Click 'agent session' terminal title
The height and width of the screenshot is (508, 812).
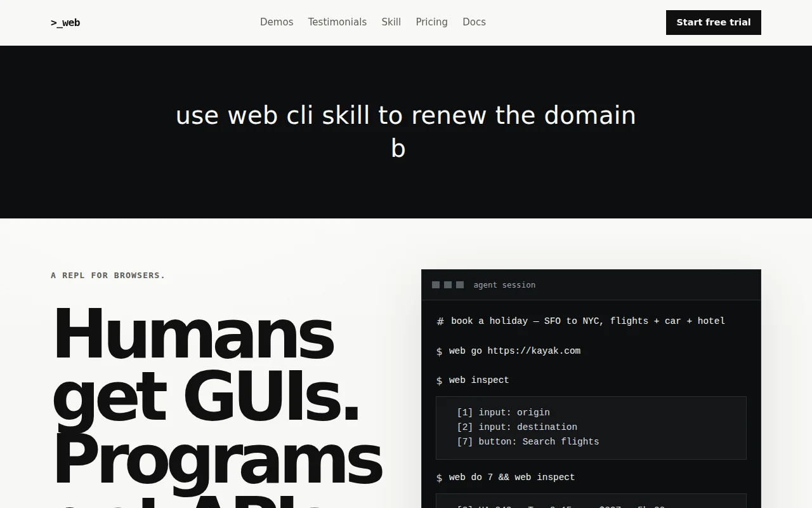click(x=504, y=285)
